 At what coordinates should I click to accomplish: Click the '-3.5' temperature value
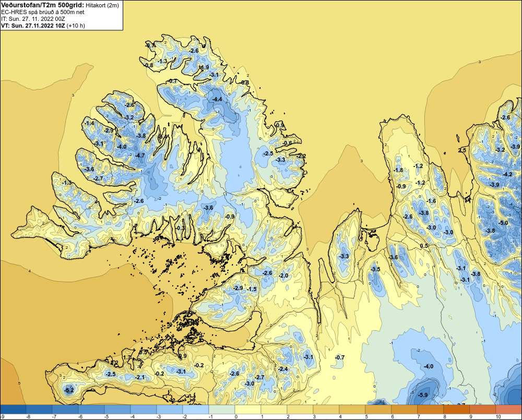point(375,269)
